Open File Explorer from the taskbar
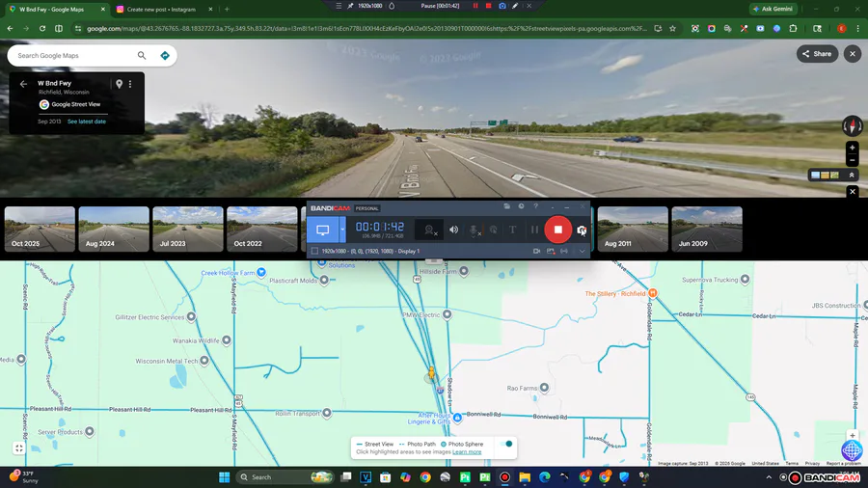The height and width of the screenshot is (488, 868). click(525, 477)
